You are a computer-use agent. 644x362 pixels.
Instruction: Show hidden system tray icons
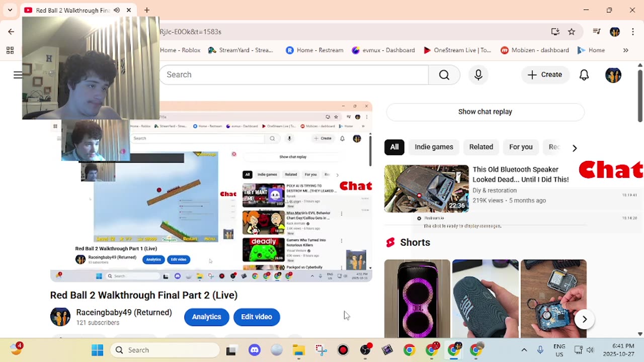524,350
